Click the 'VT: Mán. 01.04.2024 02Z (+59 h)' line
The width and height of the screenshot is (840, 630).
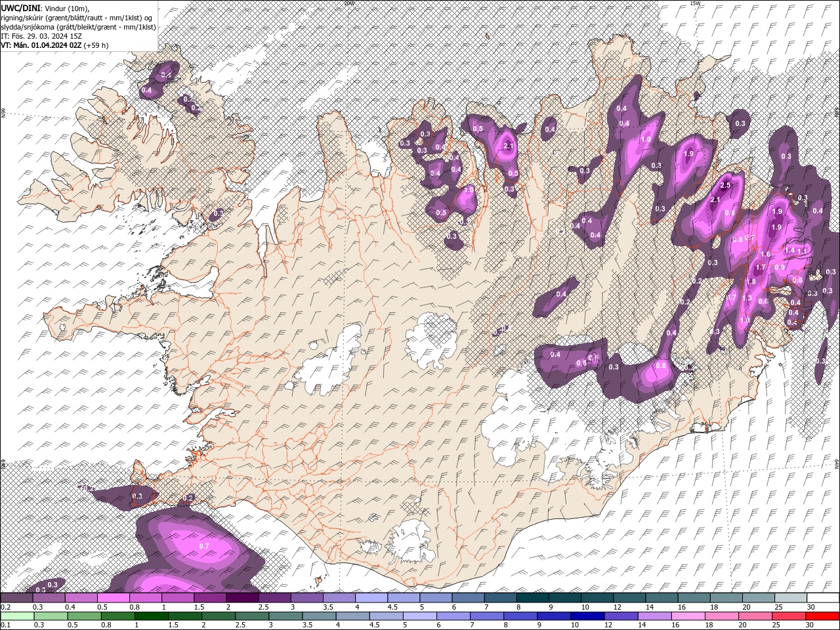coord(54,45)
